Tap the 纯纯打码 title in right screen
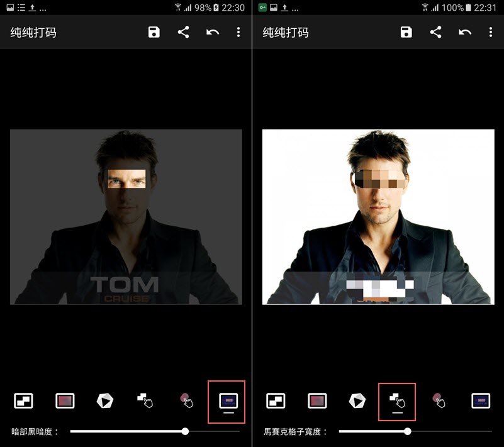The height and width of the screenshot is (447, 504). pos(286,33)
